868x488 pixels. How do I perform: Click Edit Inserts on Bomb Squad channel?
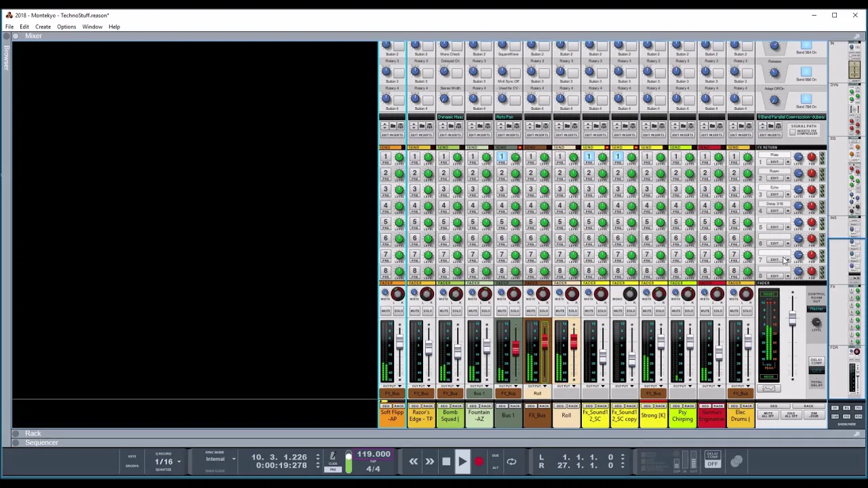tap(450, 135)
